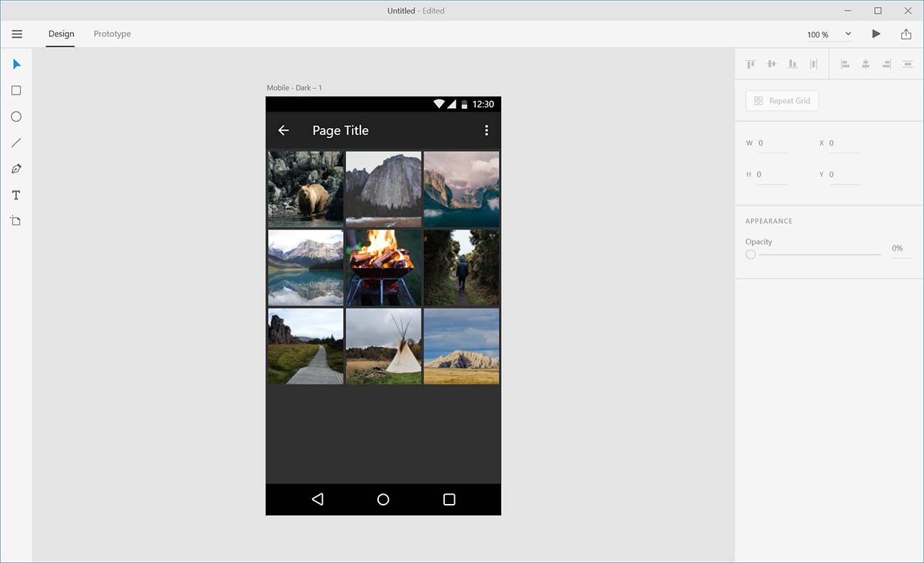Choose the Select arrow tool

[16, 65]
